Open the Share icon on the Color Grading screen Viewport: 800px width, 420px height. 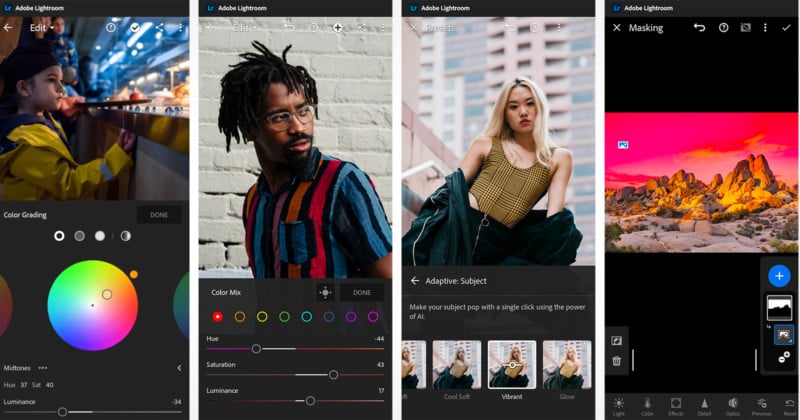(159, 28)
